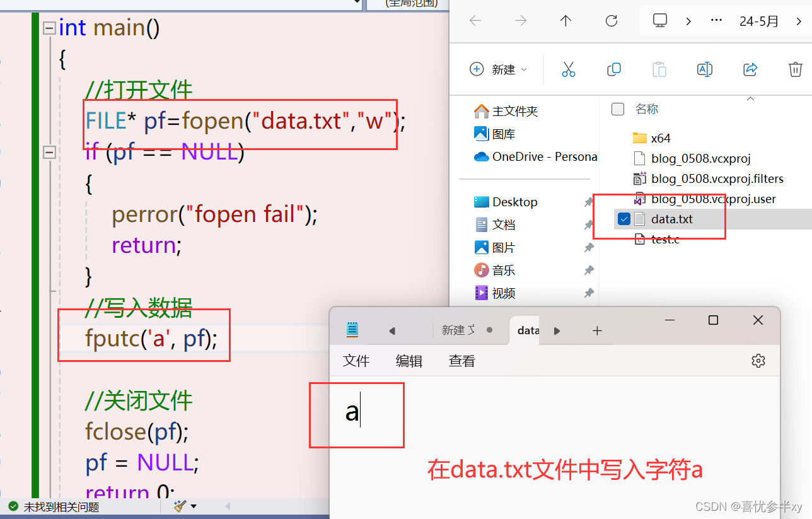Open 文档 documents in quick access
The image size is (812, 519).
[x=495, y=225]
